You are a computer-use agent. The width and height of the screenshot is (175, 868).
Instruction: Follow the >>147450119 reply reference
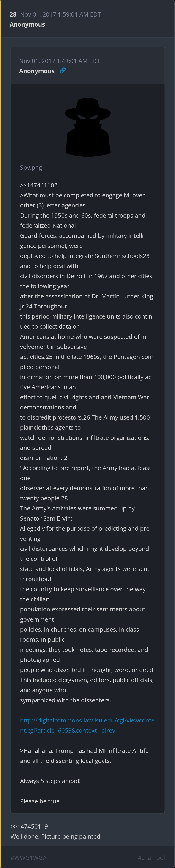tap(29, 826)
